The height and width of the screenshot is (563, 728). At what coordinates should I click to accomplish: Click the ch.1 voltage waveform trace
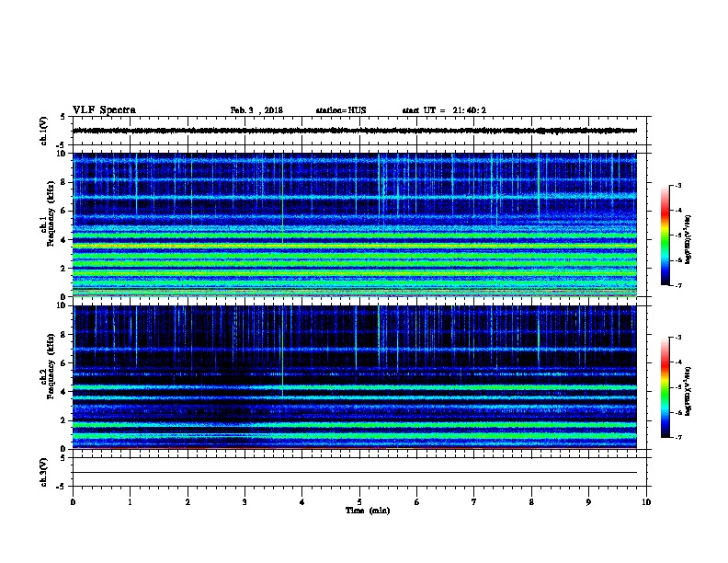click(x=354, y=131)
